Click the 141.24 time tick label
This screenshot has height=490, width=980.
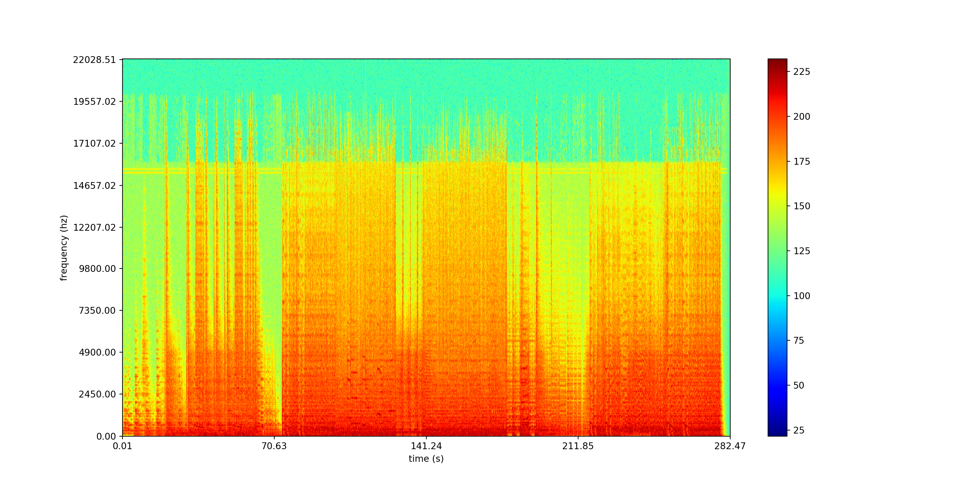tap(426, 446)
